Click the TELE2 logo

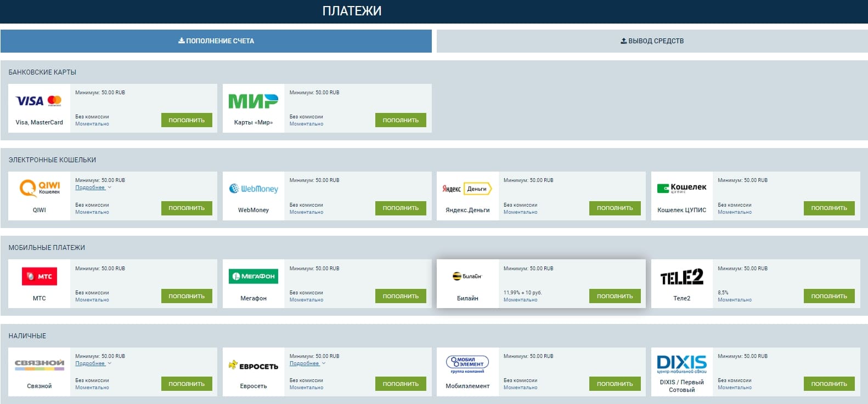coord(681,277)
